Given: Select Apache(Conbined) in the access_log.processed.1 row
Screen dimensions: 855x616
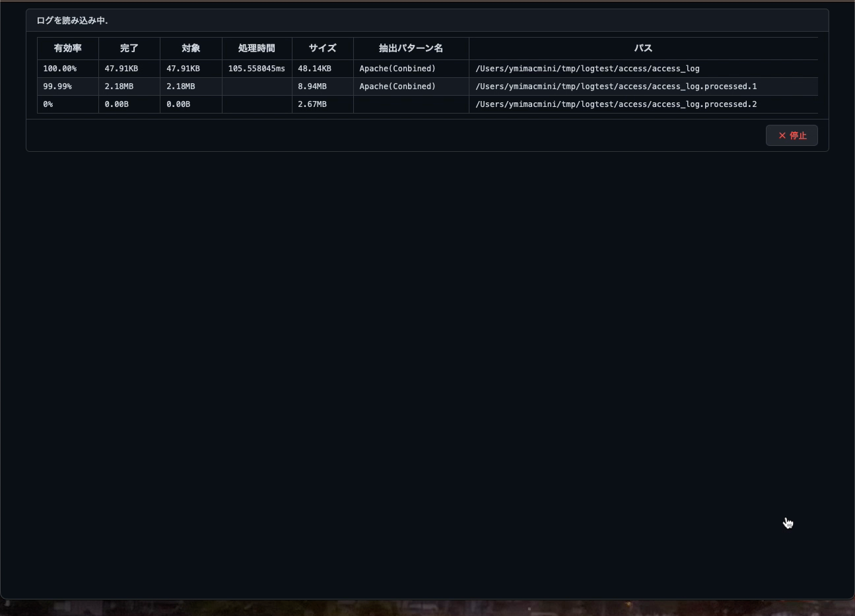Looking at the screenshot, I should pos(397,86).
